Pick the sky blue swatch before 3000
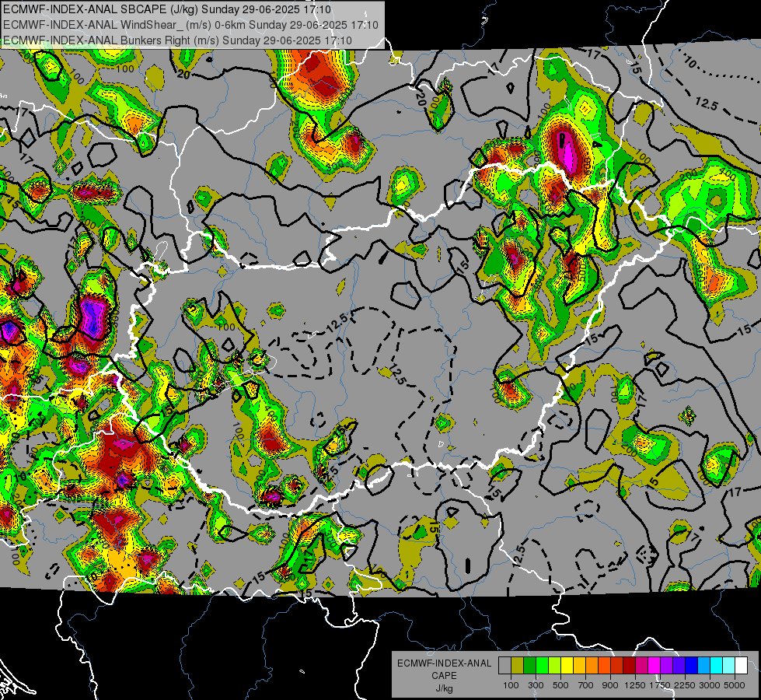The height and width of the screenshot is (700, 761). pos(704,665)
